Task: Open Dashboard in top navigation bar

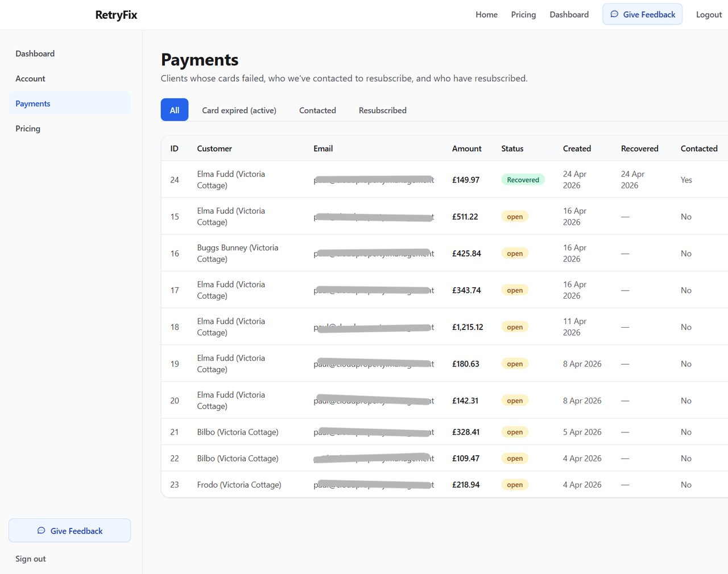Action: tap(569, 15)
